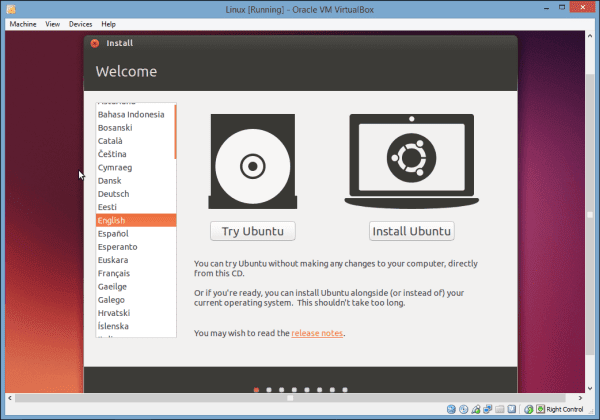Click the keyboard capture host key icon

[x=540, y=409]
